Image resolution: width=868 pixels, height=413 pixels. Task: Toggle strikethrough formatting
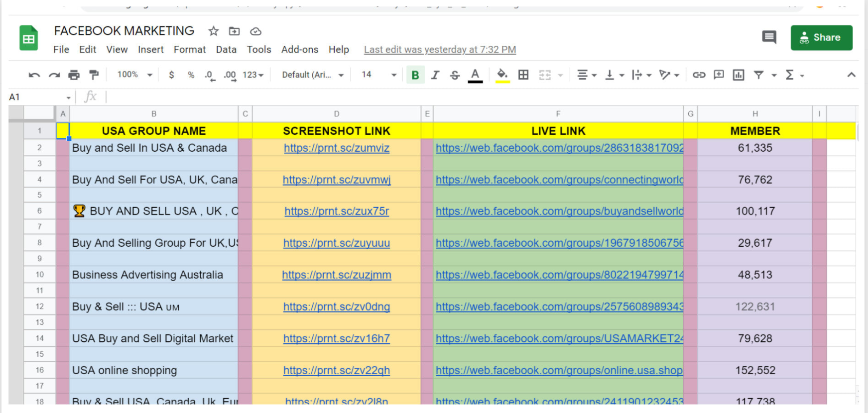coord(455,75)
